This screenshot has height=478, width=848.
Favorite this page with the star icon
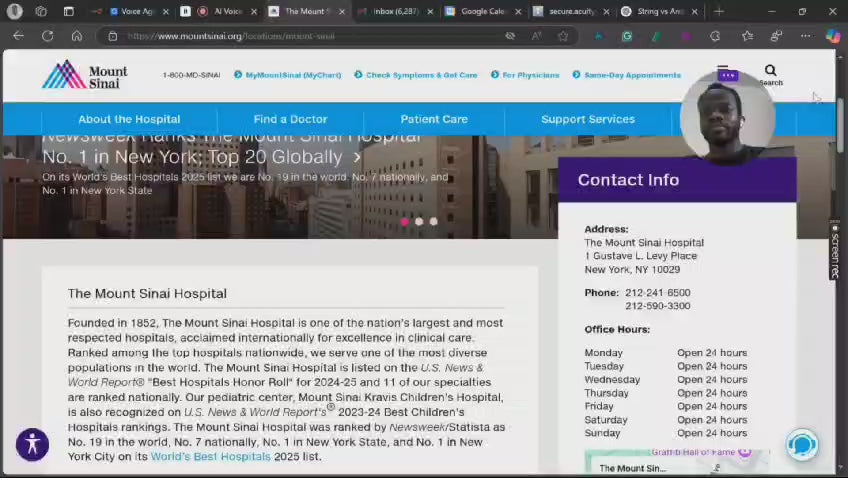pos(563,36)
